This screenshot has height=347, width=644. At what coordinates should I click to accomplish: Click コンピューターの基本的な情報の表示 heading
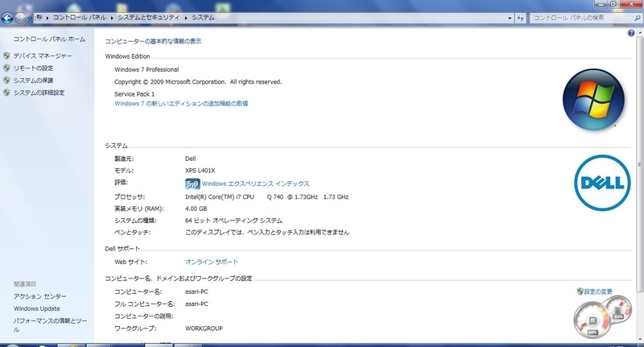tap(153, 41)
